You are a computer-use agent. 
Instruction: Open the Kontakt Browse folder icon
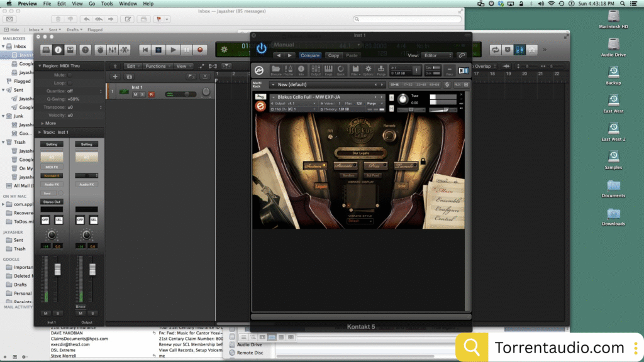(275, 69)
